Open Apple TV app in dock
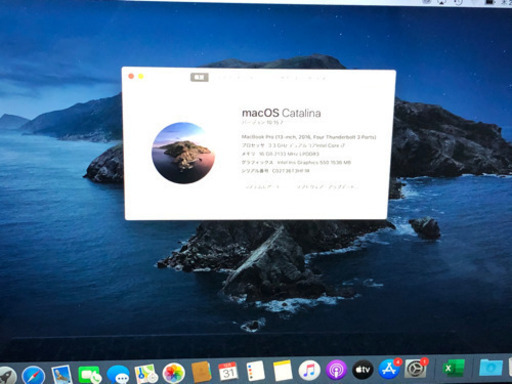 click(363, 369)
